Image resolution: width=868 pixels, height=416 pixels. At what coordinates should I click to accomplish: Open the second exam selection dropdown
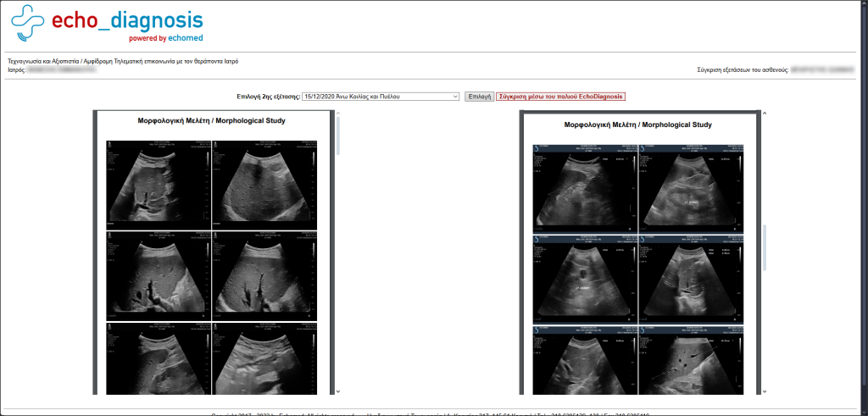[x=381, y=97]
